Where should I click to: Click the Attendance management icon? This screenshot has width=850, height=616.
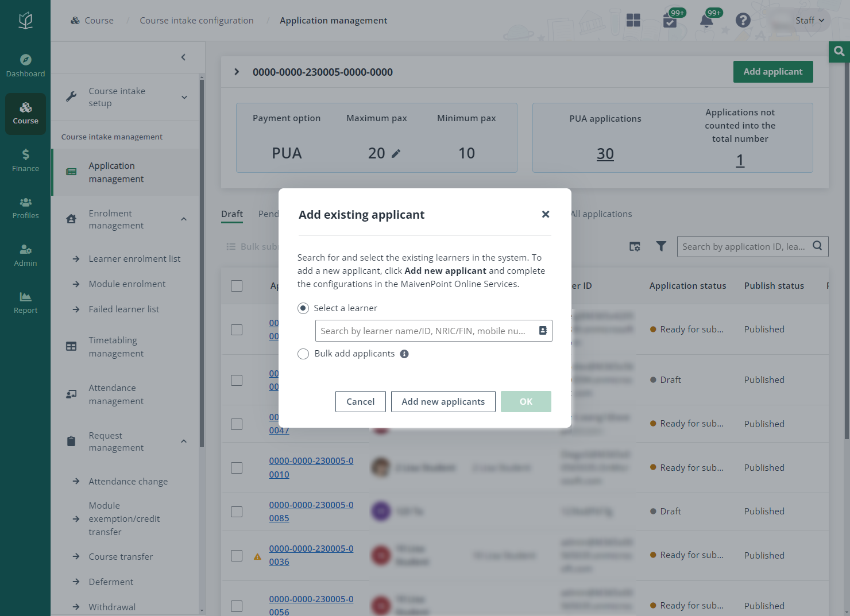coord(71,394)
